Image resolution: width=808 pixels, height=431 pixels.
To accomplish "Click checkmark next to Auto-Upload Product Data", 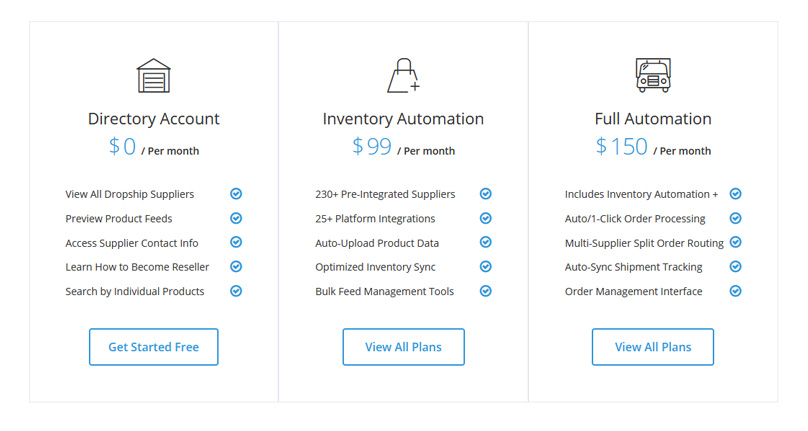I will pyautogui.click(x=485, y=242).
